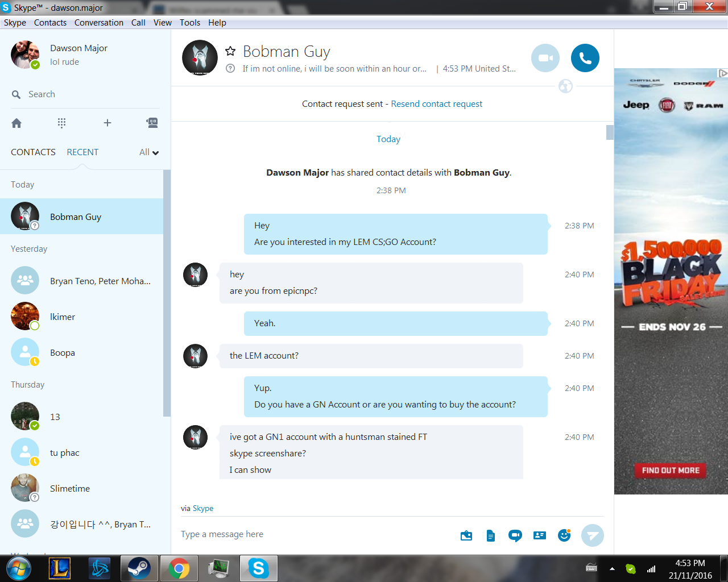Viewport: 728px width, 582px height.
Task: Click the conversation scrollbar thumb
Action: (610, 132)
